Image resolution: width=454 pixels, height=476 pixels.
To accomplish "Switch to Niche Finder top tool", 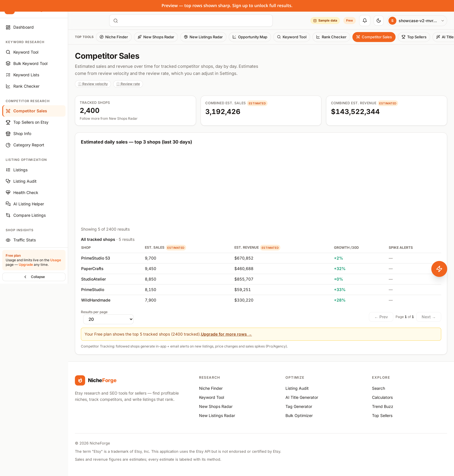I will tap(114, 37).
